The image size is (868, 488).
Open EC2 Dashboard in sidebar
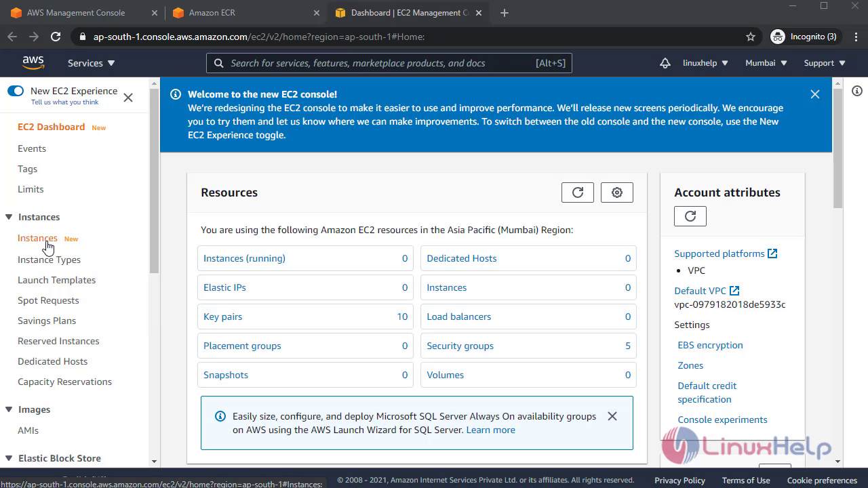pyautogui.click(x=52, y=127)
